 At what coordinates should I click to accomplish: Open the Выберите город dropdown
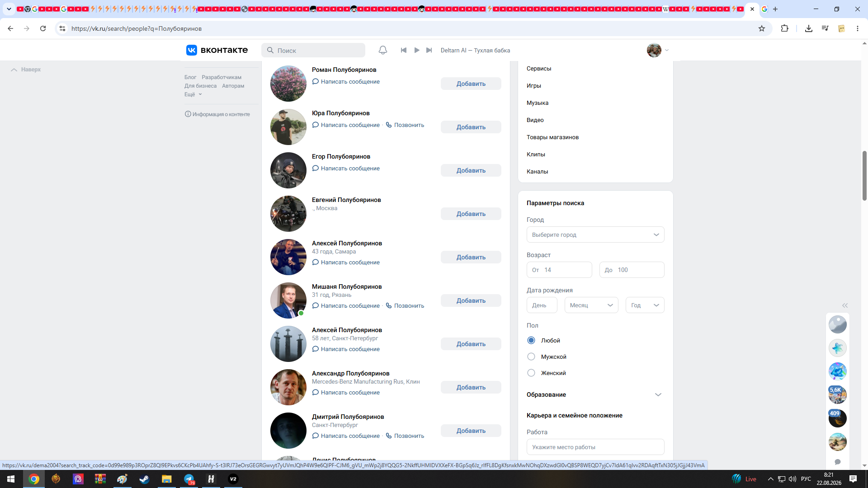595,235
